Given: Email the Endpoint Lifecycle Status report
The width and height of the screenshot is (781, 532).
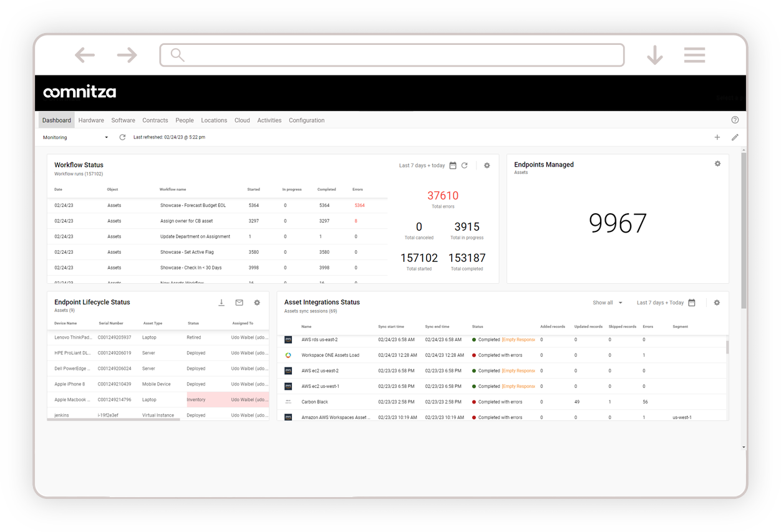Looking at the screenshot, I should [239, 302].
